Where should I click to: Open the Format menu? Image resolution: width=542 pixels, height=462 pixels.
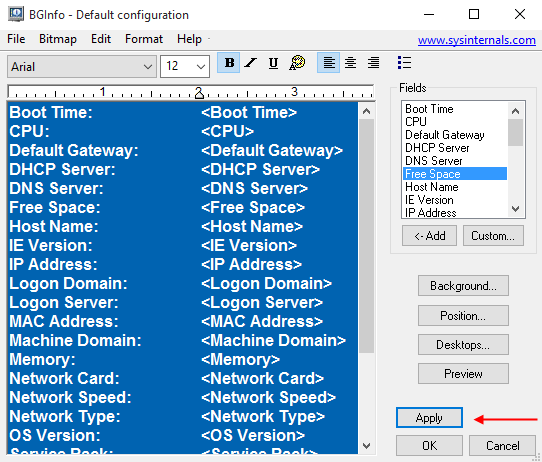click(x=144, y=39)
